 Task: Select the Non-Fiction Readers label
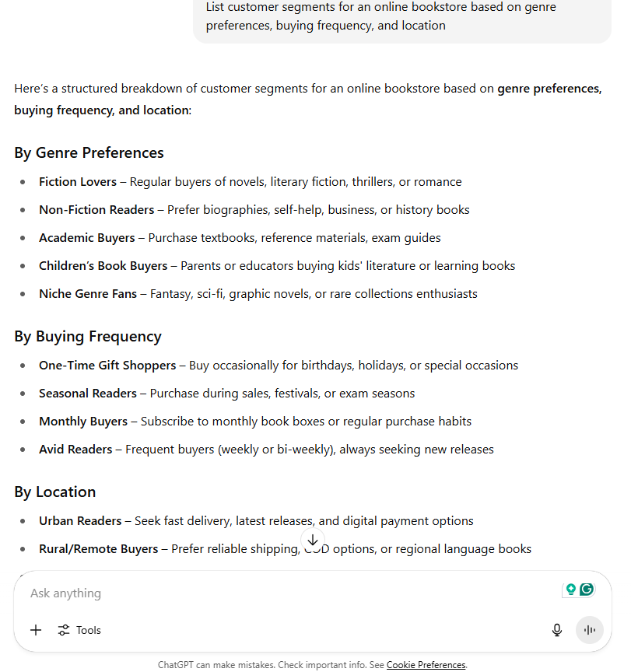(96, 209)
